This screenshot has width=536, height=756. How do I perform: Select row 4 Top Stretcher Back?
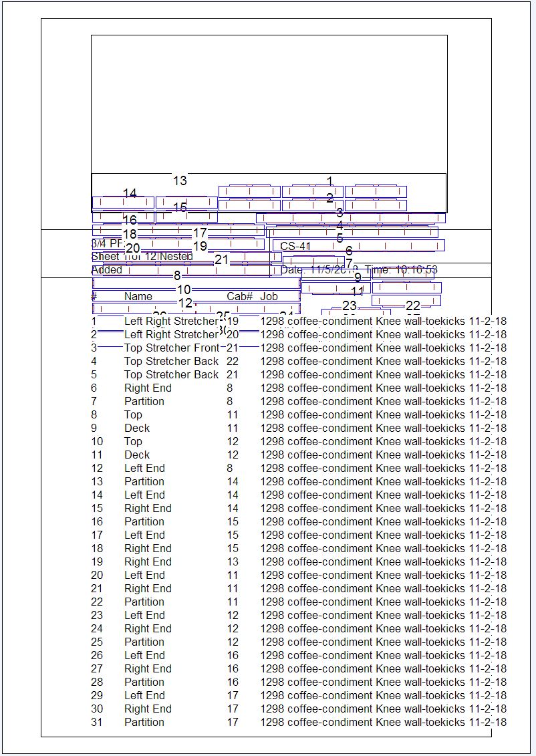(171, 361)
